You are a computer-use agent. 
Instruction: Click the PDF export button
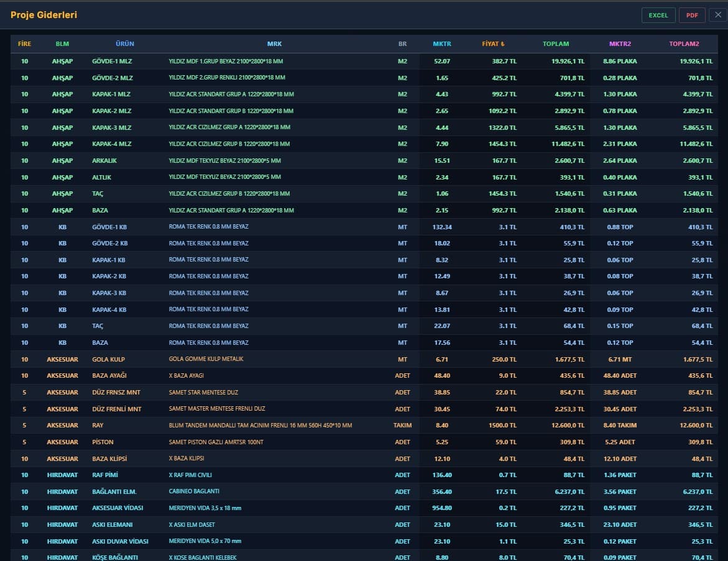point(691,15)
